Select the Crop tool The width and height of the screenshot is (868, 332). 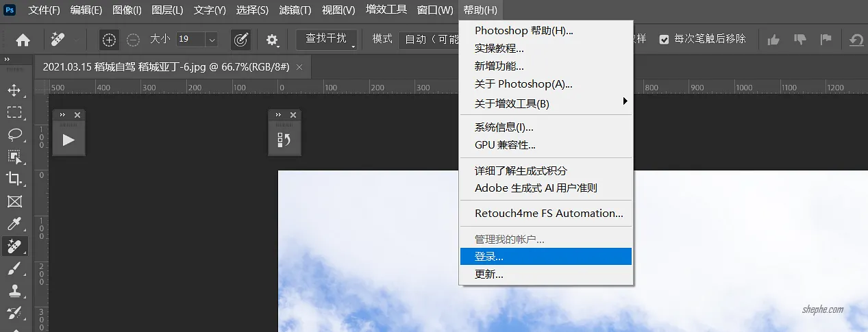click(14, 179)
